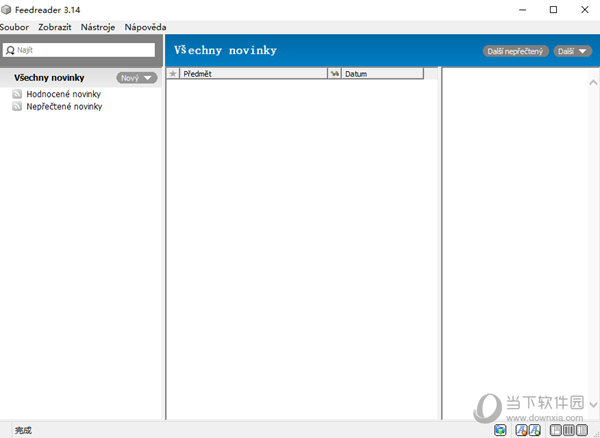Switch to the first pane layout icon
Viewport: 600px width, 438px height.
[x=556, y=430]
